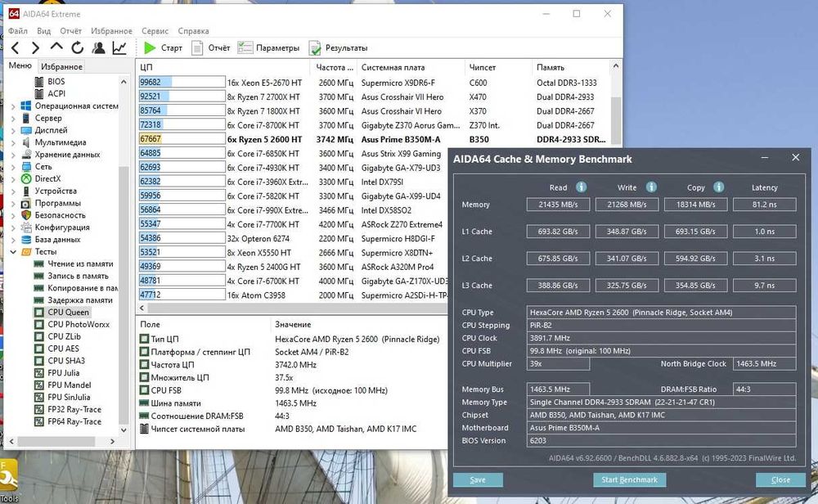Open Результаты from the toolbar
Viewport: 818px width, 504px height.
pos(338,48)
